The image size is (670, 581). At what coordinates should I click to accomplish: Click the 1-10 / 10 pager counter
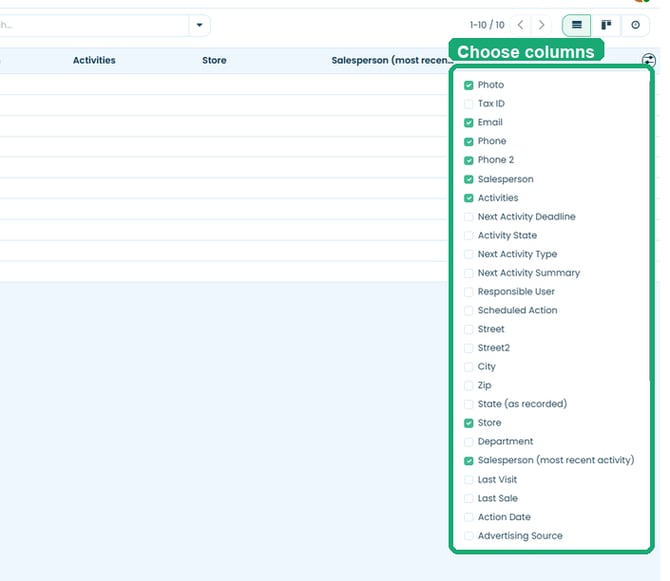(x=487, y=25)
